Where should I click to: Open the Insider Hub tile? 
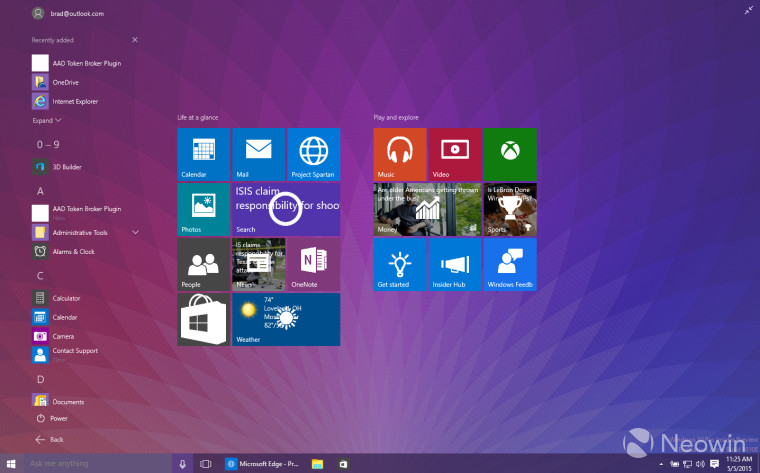pyautogui.click(x=455, y=265)
